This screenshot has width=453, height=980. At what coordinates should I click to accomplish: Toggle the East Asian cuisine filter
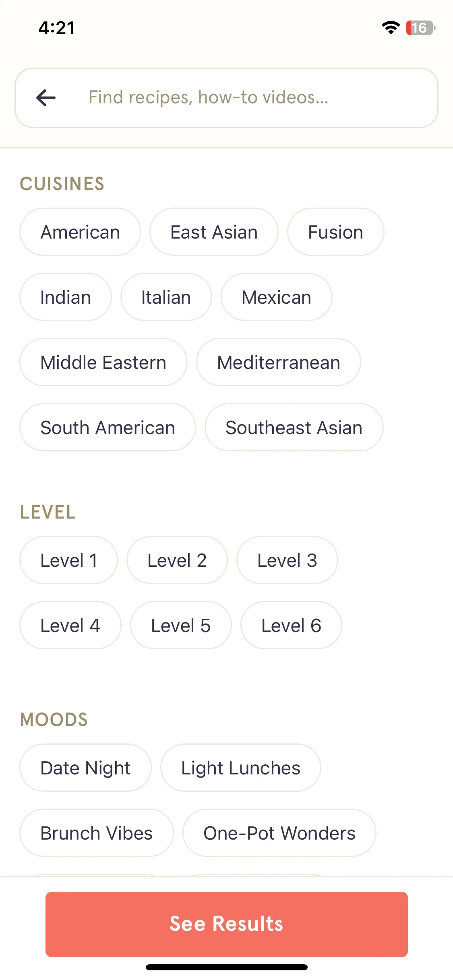coord(214,232)
